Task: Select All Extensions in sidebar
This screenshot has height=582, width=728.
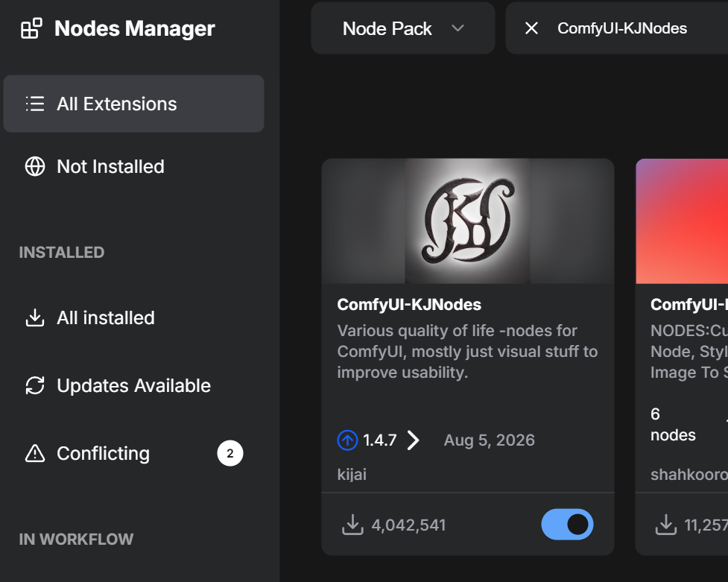Action: pyautogui.click(x=133, y=104)
